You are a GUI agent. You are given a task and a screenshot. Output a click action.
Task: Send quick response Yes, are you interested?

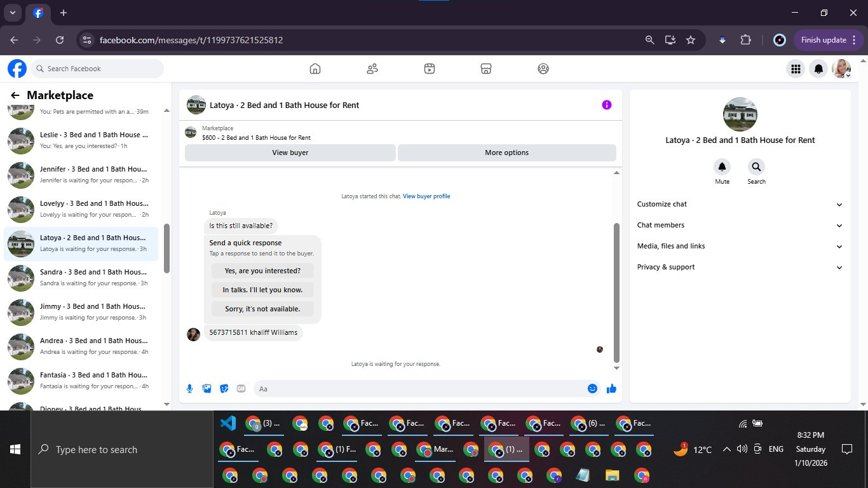coord(262,271)
